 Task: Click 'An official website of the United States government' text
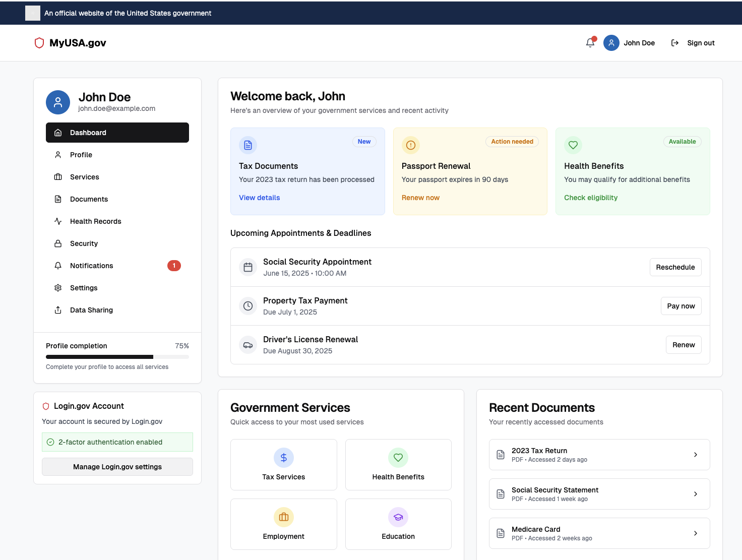click(128, 13)
